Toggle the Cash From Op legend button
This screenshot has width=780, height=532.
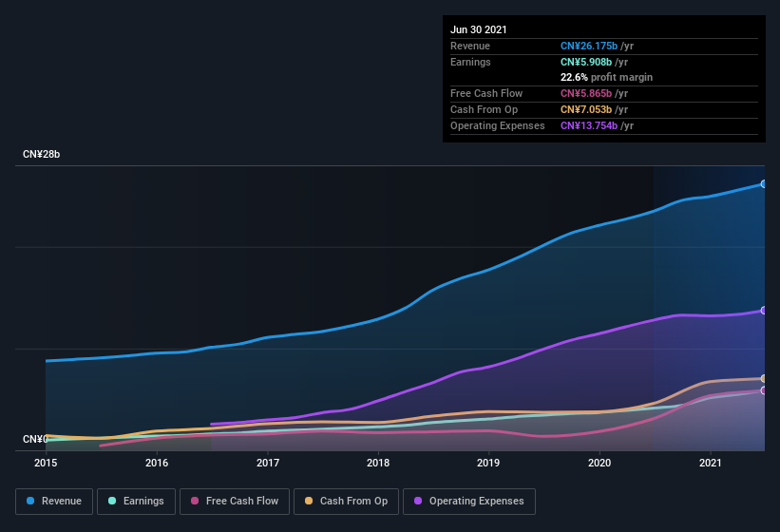coord(346,502)
